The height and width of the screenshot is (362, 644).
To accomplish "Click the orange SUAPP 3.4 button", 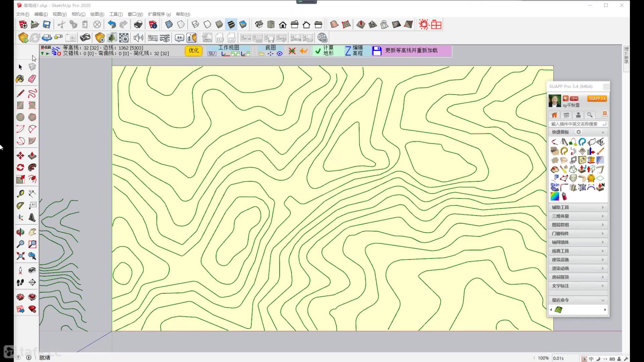I will [x=597, y=99].
